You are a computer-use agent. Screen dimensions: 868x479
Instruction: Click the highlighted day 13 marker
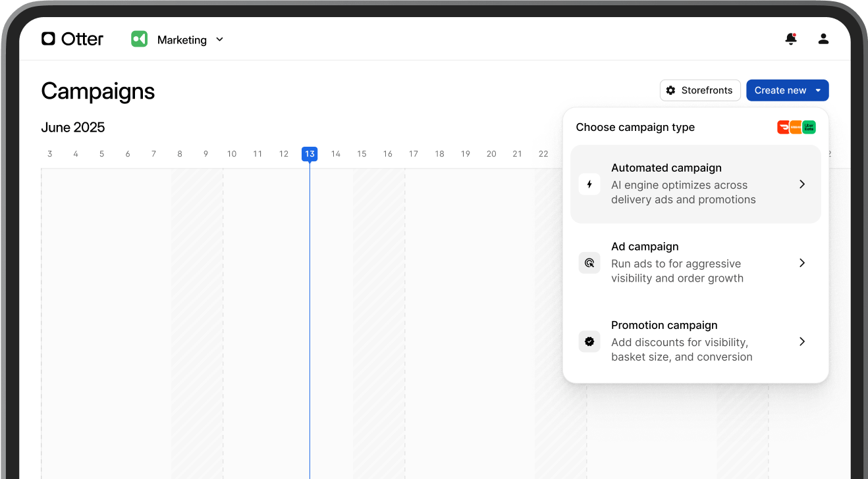[310, 154]
